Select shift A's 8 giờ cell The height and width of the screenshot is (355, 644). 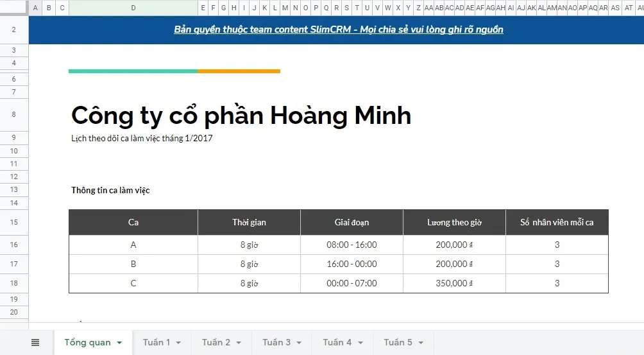pos(250,245)
